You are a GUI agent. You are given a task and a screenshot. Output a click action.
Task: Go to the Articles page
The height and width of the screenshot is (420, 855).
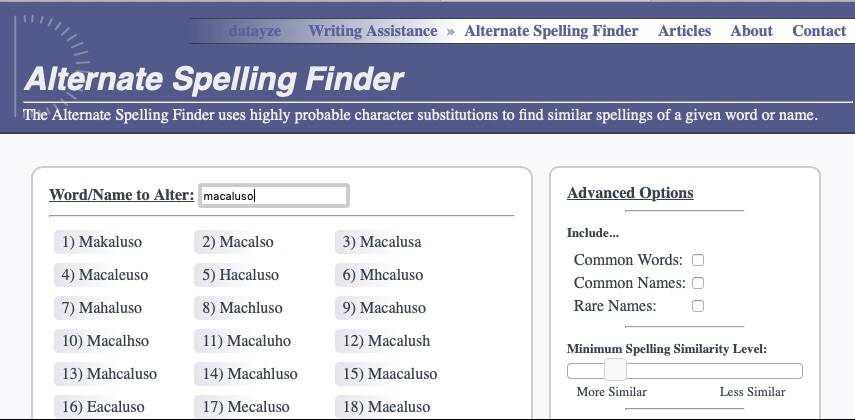pos(684,31)
